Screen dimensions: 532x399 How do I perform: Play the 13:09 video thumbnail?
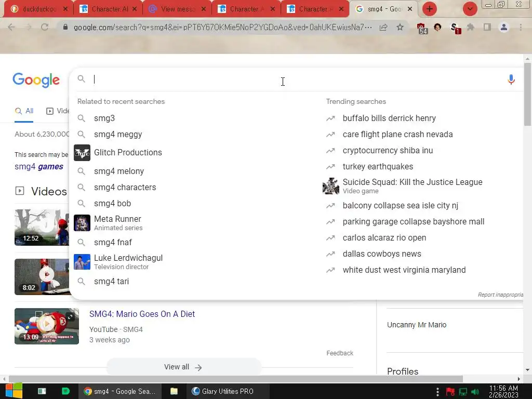[x=47, y=326]
